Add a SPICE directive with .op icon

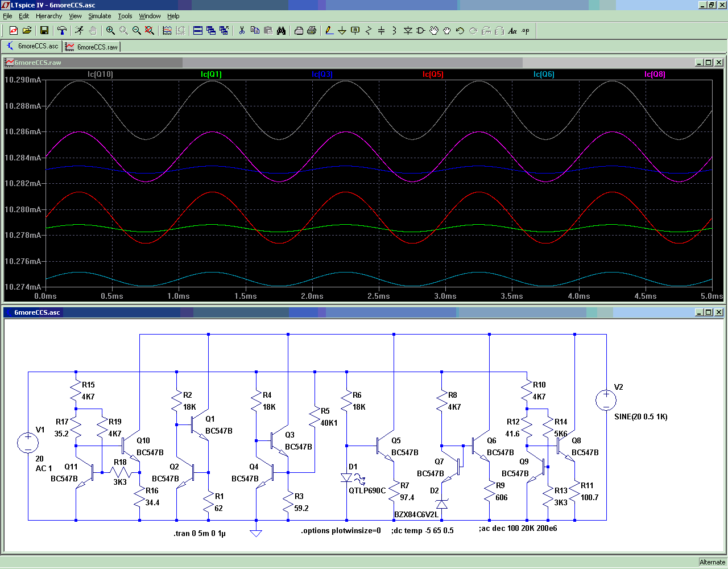click(526, 31)
